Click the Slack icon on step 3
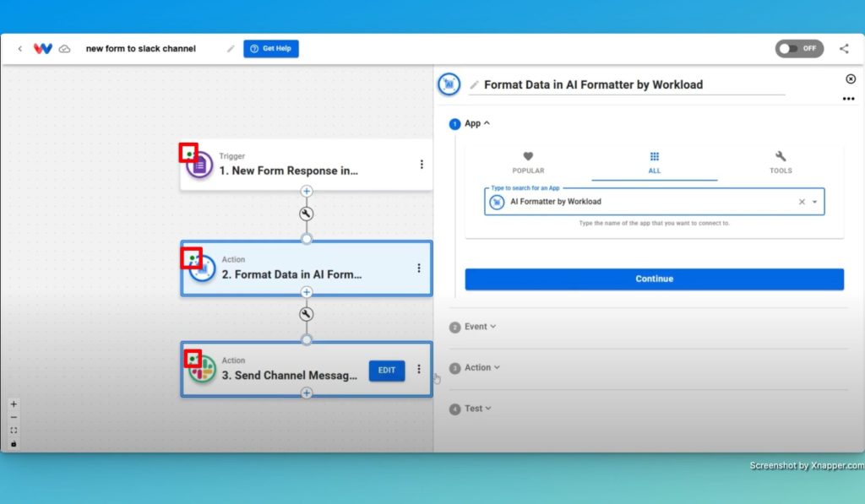The height and width of the screenshot is (504, 865). 203,369
